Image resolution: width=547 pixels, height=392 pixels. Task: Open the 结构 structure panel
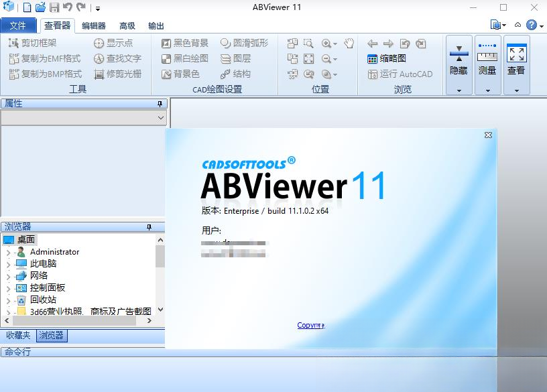point(235,74)
